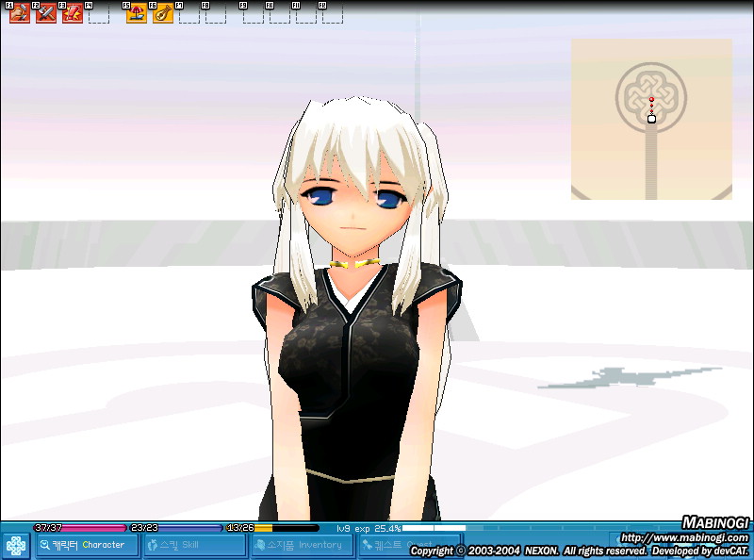This screenshot has width=754, height=560.
Task: Click the white player marker on the minimap
Action: point(651,119)
